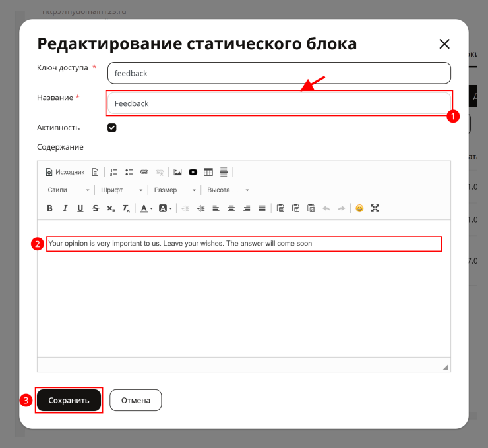Close the Редактирование статического блока dialog
This screenshot has width=488, height=448.
(444, 44)
